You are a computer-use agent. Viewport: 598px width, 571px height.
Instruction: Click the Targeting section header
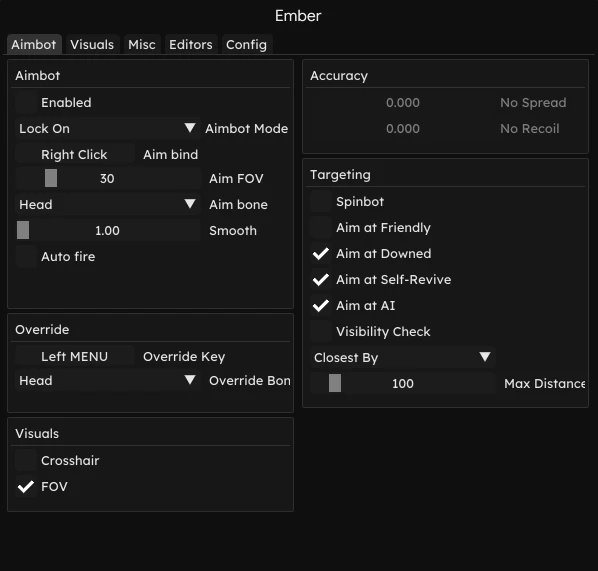click(x=340, y=175)
